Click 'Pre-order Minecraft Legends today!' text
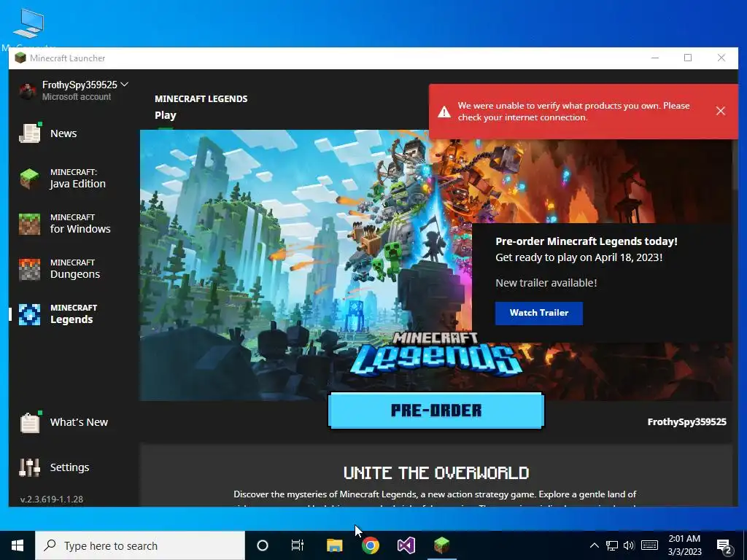 (587, 241)
